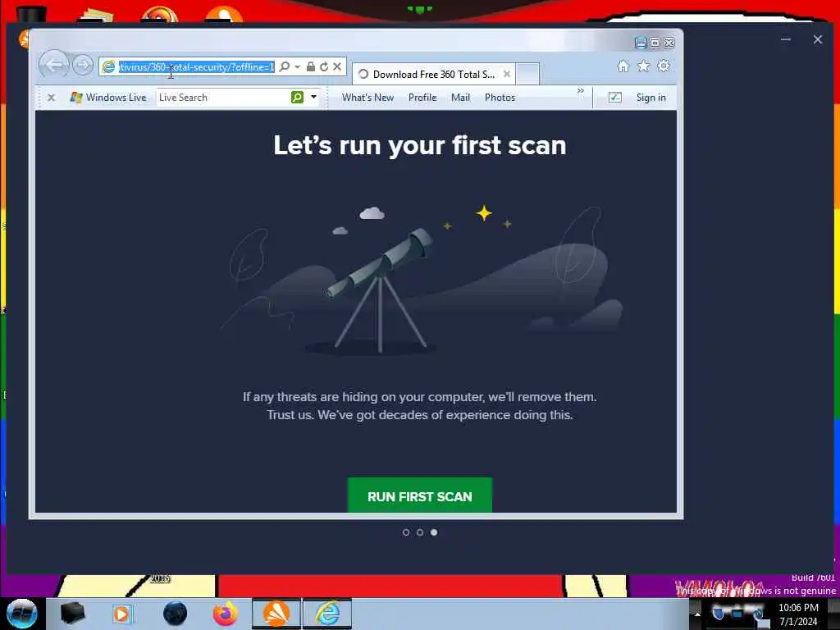Close the Internet Explorer window
The image size is (840, 630).
(669, 43)
